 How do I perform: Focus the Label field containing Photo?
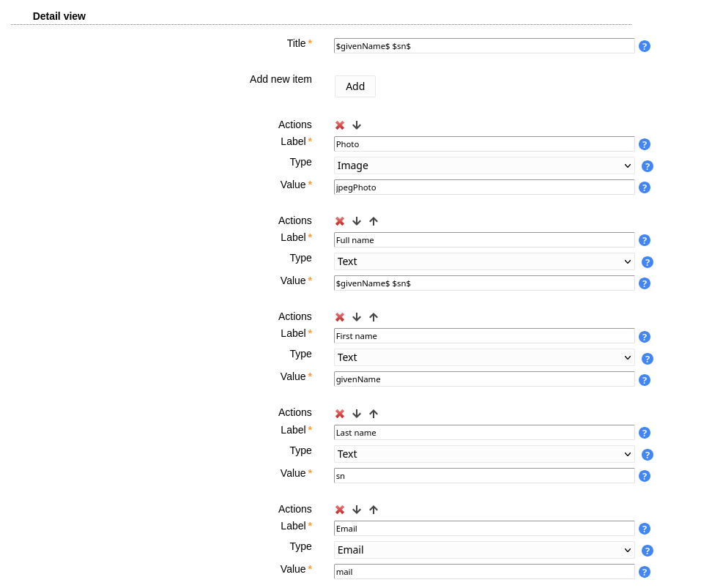(x=484, y=144)
